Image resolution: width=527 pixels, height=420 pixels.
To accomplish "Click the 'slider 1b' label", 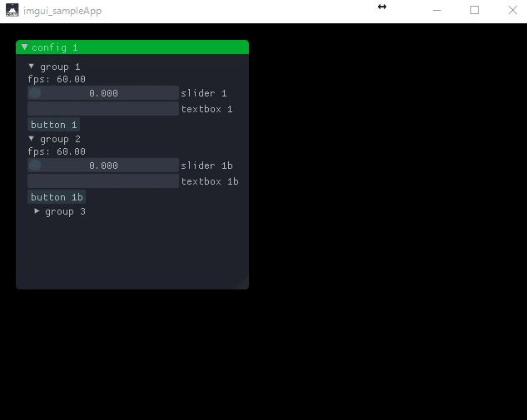I will click(x=206, y=166).
